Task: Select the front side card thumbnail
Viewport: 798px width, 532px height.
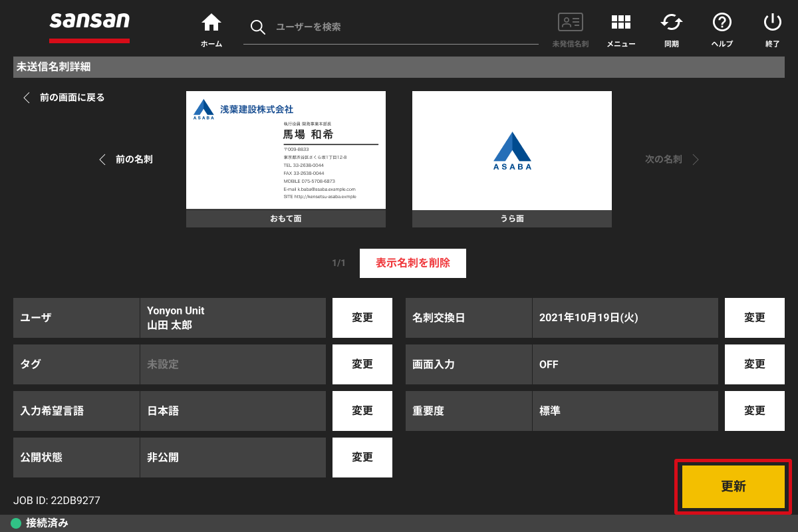Action: [286, 151]
